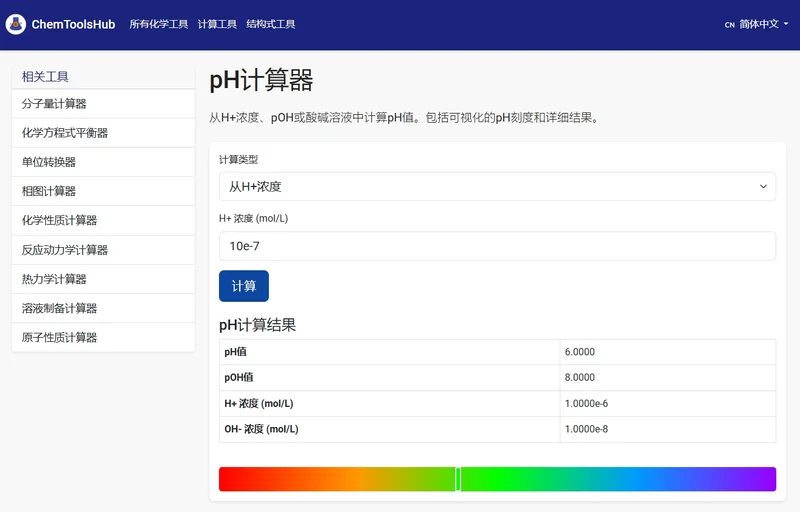This screenshot has width=800, height=512.
Task: Go to 溶液制备计算器
Action: tap(103, 308)
